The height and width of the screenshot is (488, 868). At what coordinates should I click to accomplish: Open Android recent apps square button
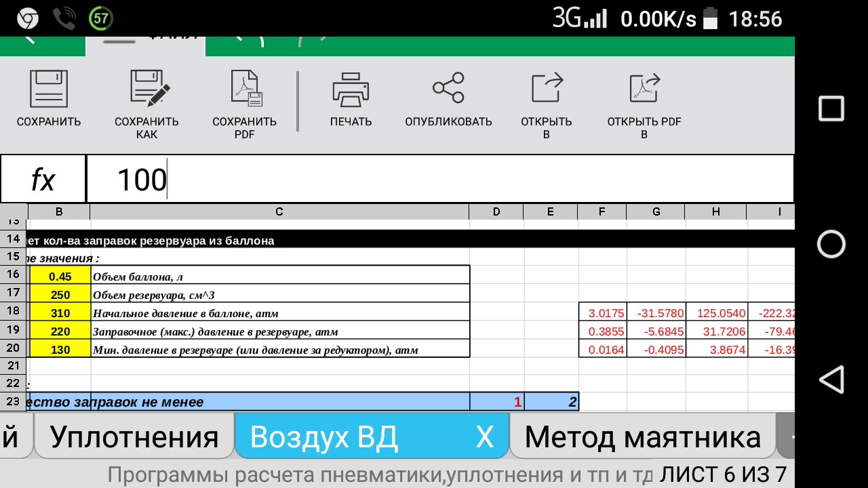coord(831,108)
